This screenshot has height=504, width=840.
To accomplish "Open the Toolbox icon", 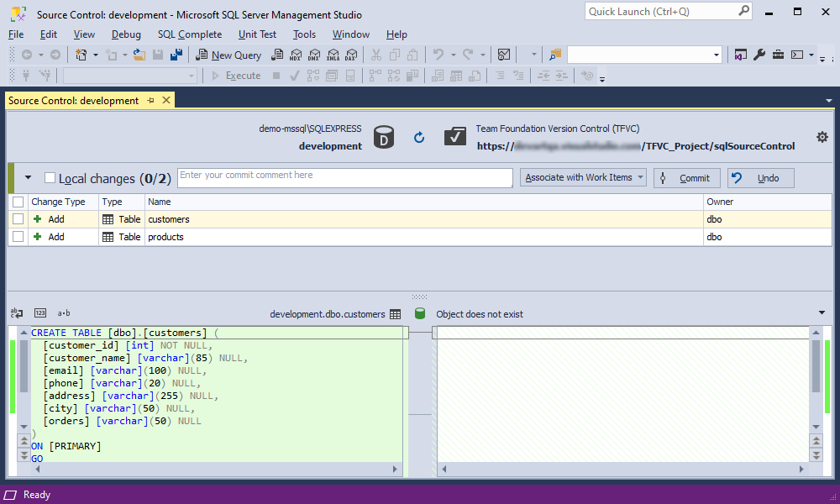I will pos(778,55).
